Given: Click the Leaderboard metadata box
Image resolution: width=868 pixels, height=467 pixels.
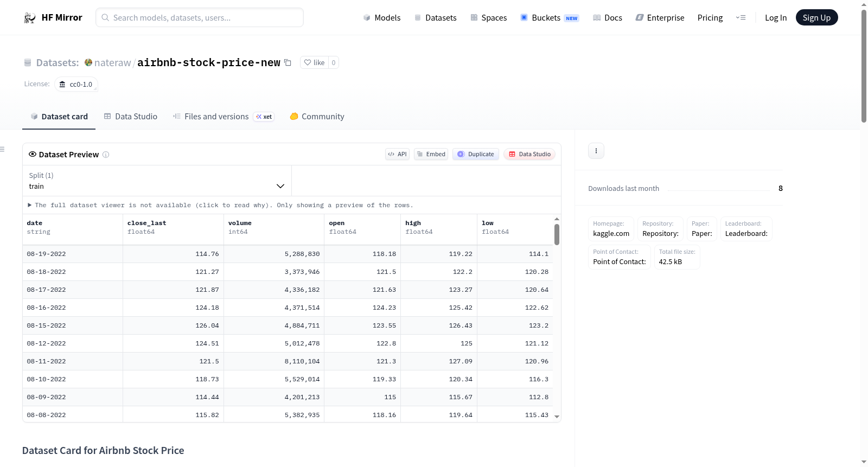Looking at the screenshot, I should click(x=746, y=229).
